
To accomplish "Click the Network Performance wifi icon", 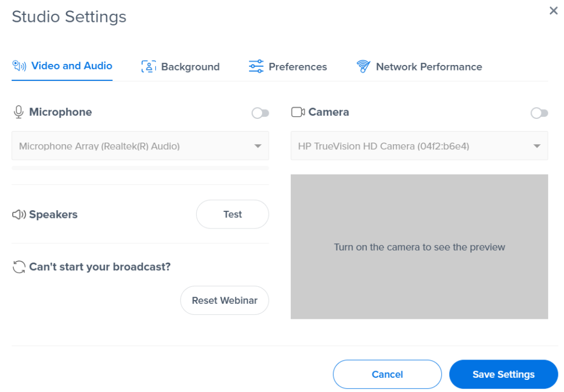I will pos(364,67).
